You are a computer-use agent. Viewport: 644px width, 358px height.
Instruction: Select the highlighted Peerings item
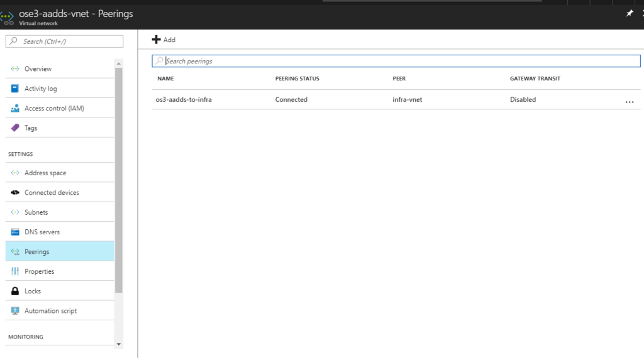coord(60,251)
